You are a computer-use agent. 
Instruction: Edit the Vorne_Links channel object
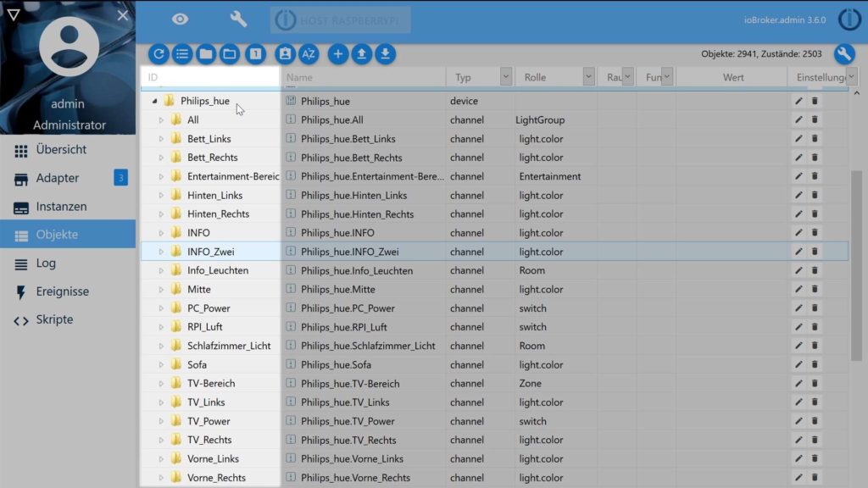[798, 458]
